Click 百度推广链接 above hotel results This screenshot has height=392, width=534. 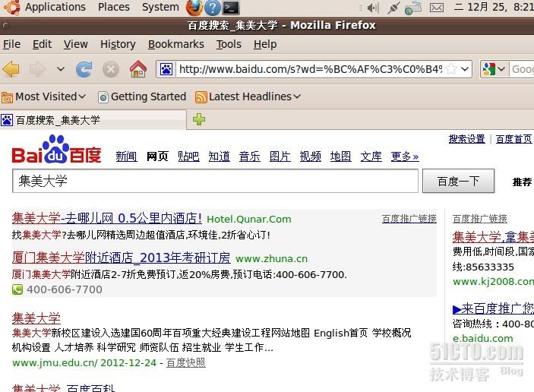[409, 219]
